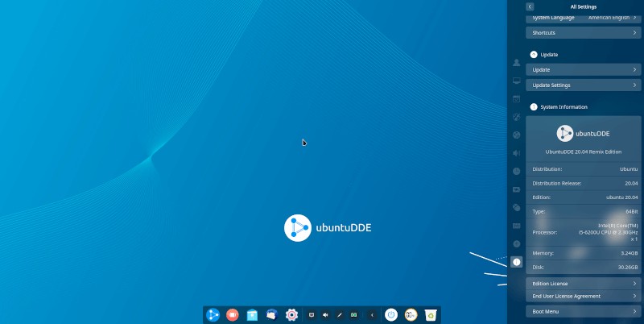Viewport: 644px width, 324px height.
Task: Select the Display icon in settings sidebar
Action: click(x=516, y=81)
